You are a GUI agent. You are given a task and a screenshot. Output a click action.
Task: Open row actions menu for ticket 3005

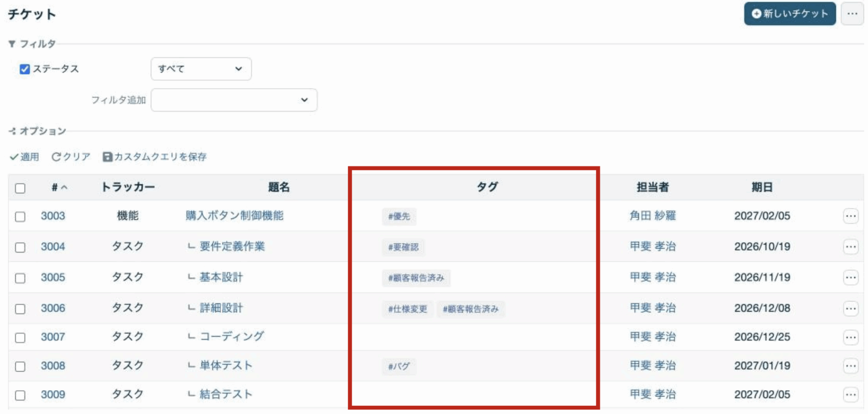coord(851,278)
